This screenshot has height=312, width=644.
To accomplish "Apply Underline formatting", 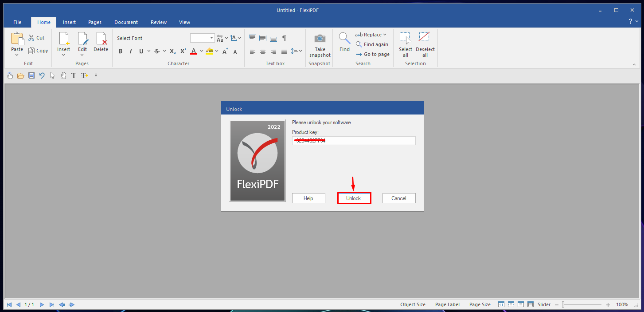I will 141,51.
